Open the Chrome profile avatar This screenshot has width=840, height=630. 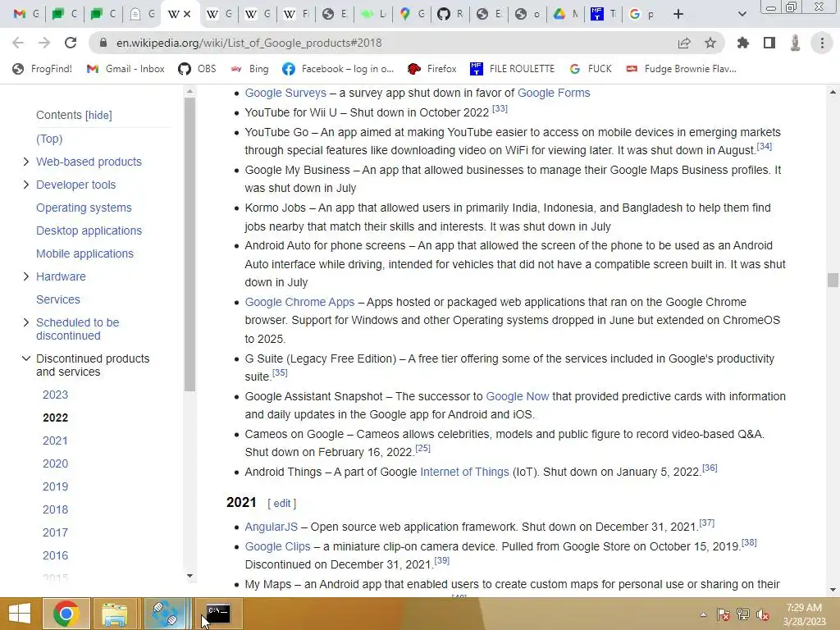tap(796, 43)
